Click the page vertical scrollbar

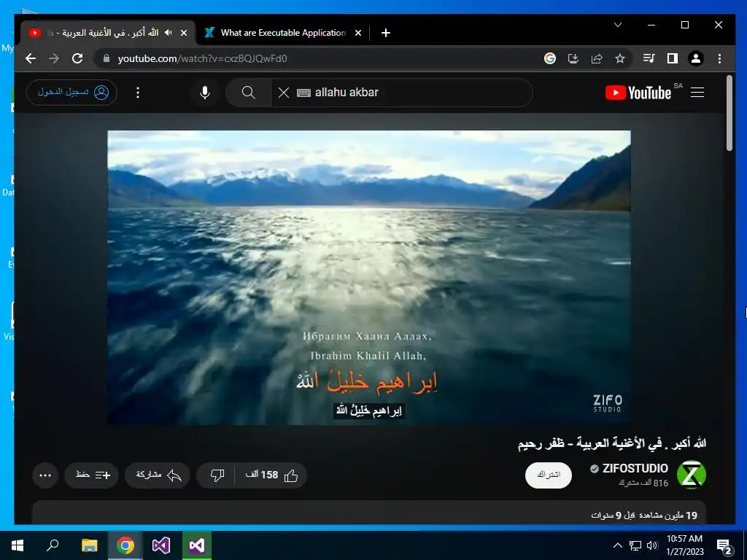pyautogui.click(x=729, y=113)
